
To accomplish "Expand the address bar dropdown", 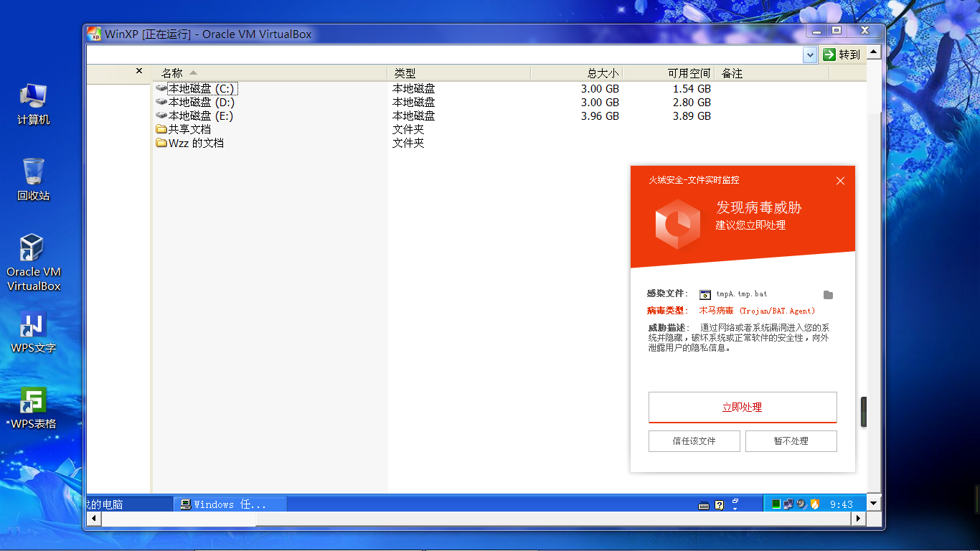I will click(810, 54).
